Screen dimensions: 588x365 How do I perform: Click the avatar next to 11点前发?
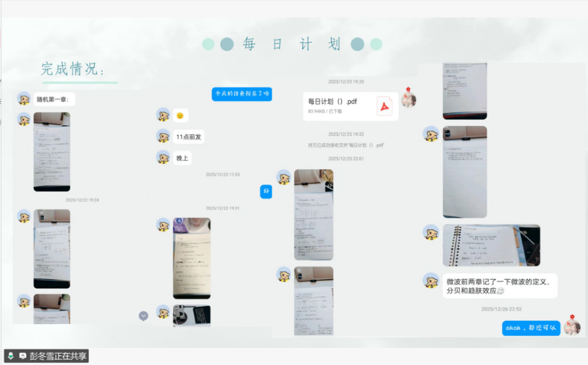tap(163, 136)
